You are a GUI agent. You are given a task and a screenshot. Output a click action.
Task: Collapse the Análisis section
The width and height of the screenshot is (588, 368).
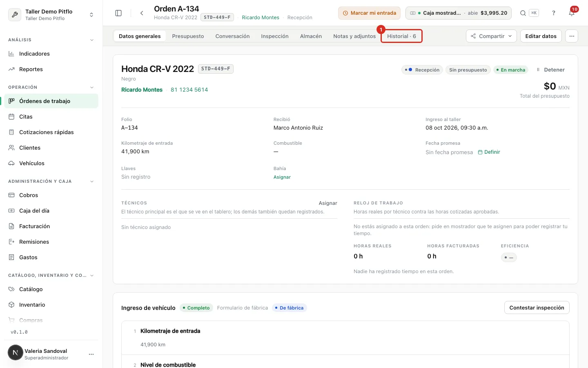click(92, 40)
